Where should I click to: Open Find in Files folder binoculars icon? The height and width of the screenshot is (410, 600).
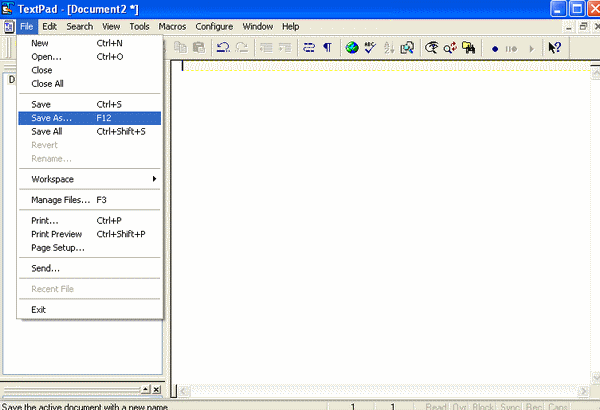468,47
